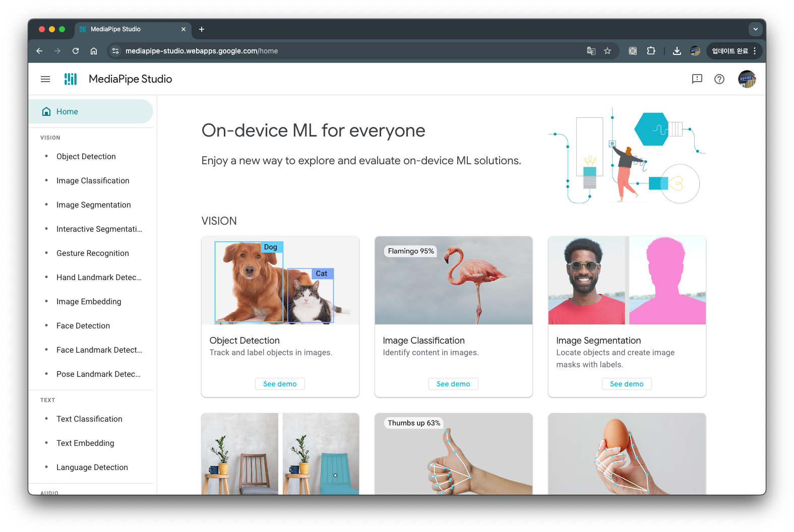The image size is (794, 532).
Task: Click the Image Segmentation card title
Action: (598, 341)
